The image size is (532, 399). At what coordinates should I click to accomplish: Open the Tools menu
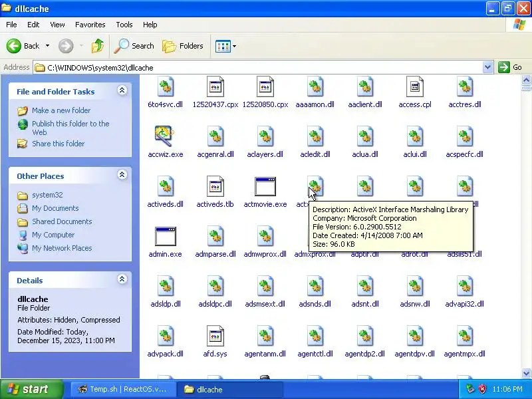(124, 25)
